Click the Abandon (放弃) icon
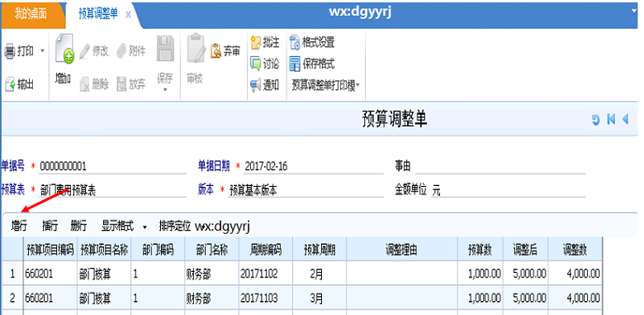Image resolution: width=644 pixels, height=315 pixels. point(121,84)
